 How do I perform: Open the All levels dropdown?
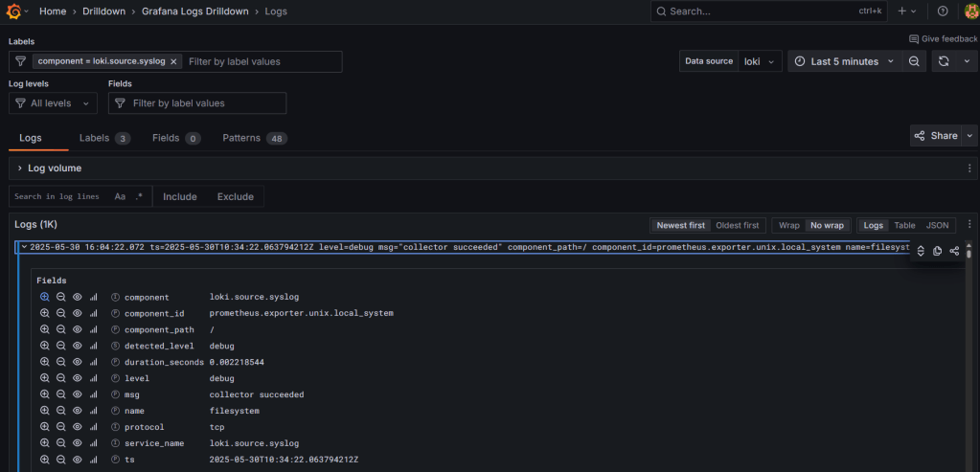click(54, 103)
